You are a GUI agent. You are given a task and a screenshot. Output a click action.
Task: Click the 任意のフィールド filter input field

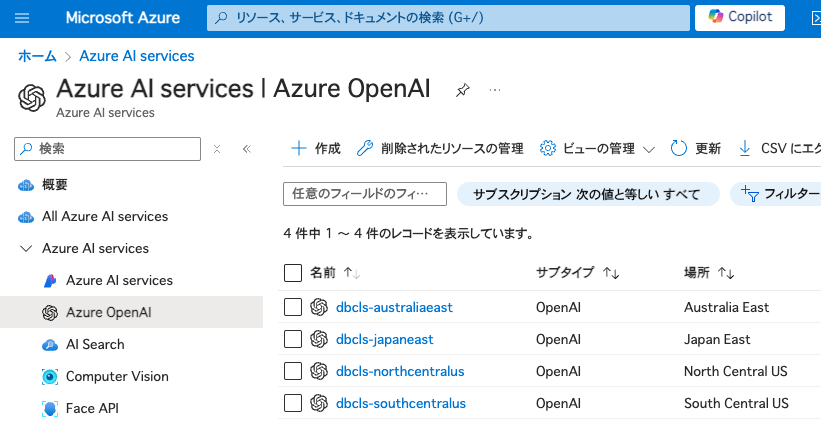365,193
